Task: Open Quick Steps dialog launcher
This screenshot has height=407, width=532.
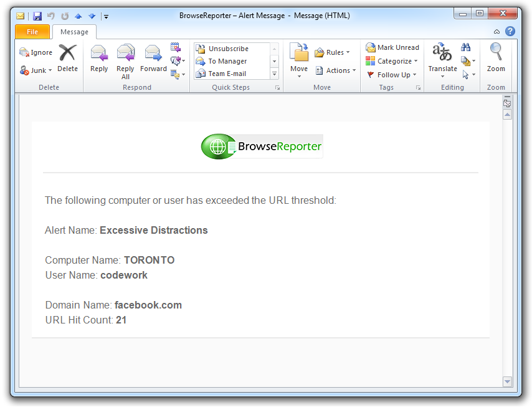Action: click(x=278, y=88)
